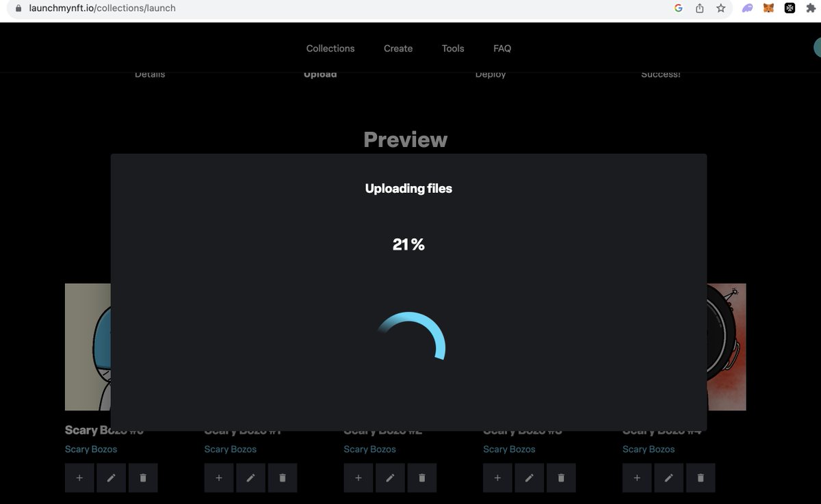This screenshot has height=504, width=821.
Task: Edit Scary Bozo #0 with pencil icon
Action: tap(111, 478)
